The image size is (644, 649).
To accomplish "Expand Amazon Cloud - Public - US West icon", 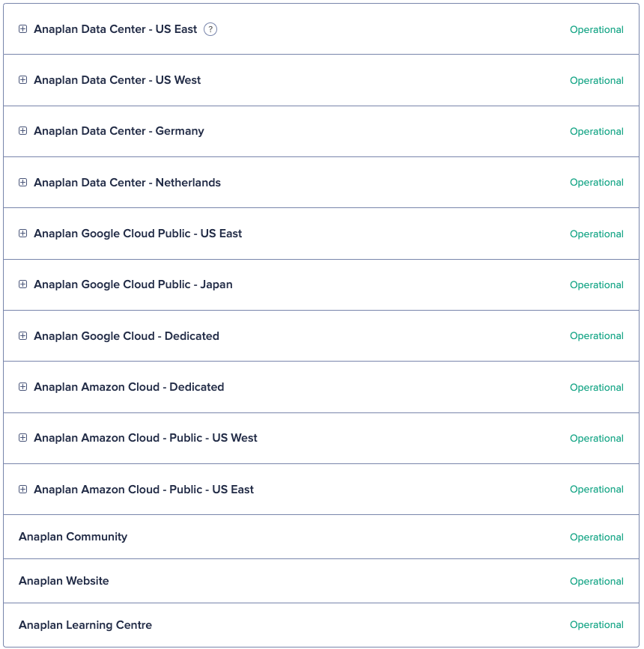I will [x=22, y=438].
